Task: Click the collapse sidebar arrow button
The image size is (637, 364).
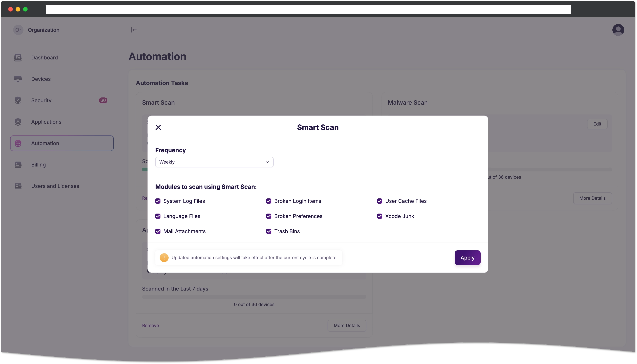Action: [x=133, y=30]
